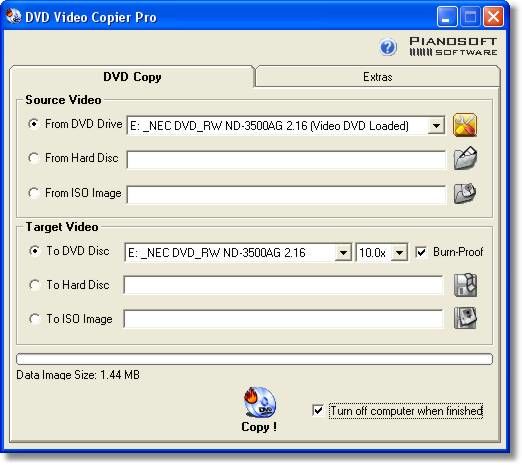Click the From ISO Image path field

coord(286,194)
